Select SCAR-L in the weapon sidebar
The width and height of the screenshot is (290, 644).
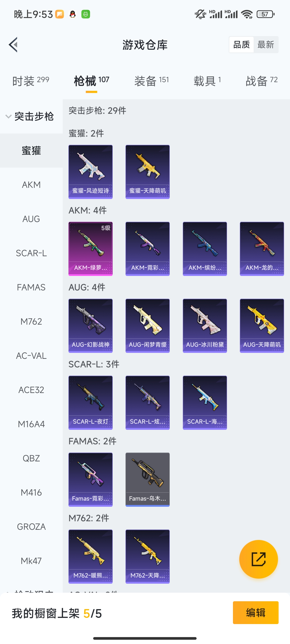coord(31,253)
